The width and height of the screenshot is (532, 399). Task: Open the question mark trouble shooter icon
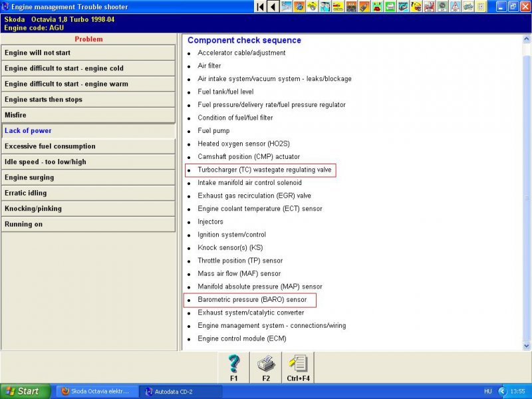click(416, 7)
